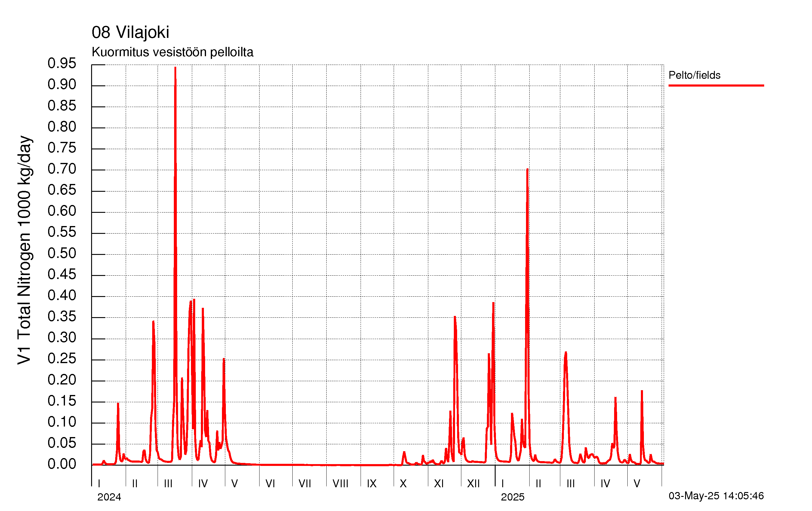Click the red legend line swatch

716,86
